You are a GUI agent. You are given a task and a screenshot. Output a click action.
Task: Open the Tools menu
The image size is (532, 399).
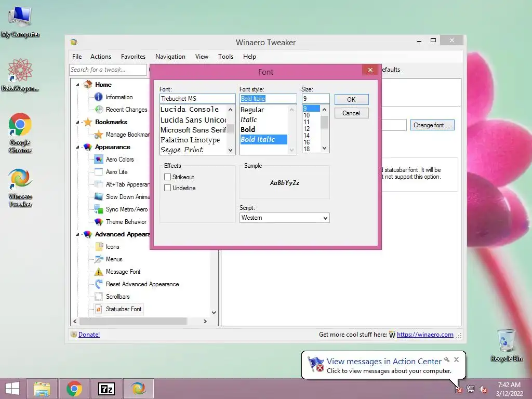coord(225,57)
